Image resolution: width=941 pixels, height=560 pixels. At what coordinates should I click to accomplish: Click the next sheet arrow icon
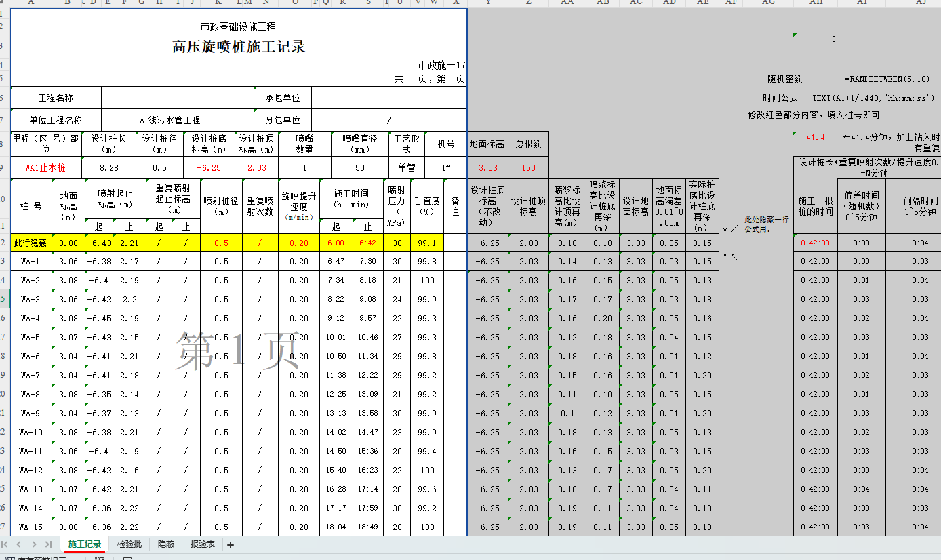click(x=34, y=544)
